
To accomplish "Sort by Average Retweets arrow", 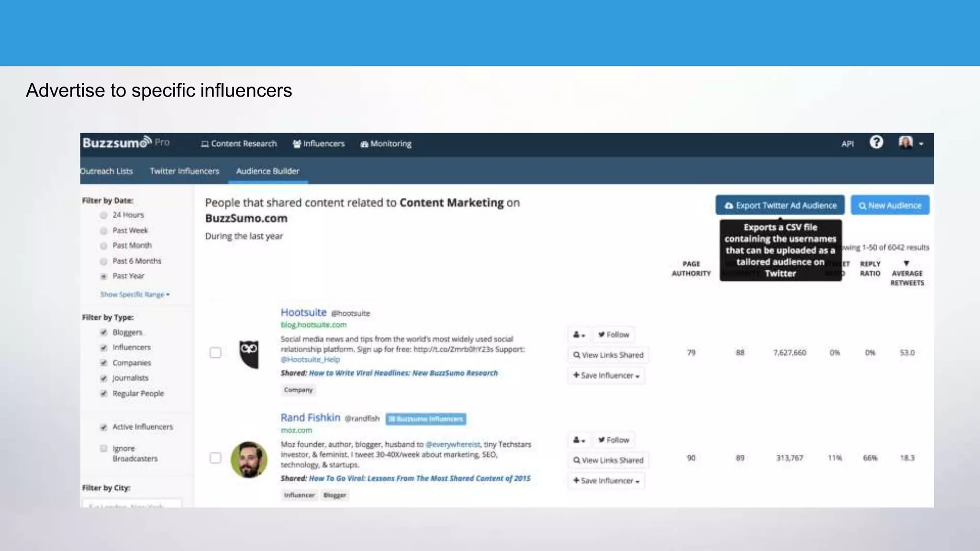I will point(906,264).
